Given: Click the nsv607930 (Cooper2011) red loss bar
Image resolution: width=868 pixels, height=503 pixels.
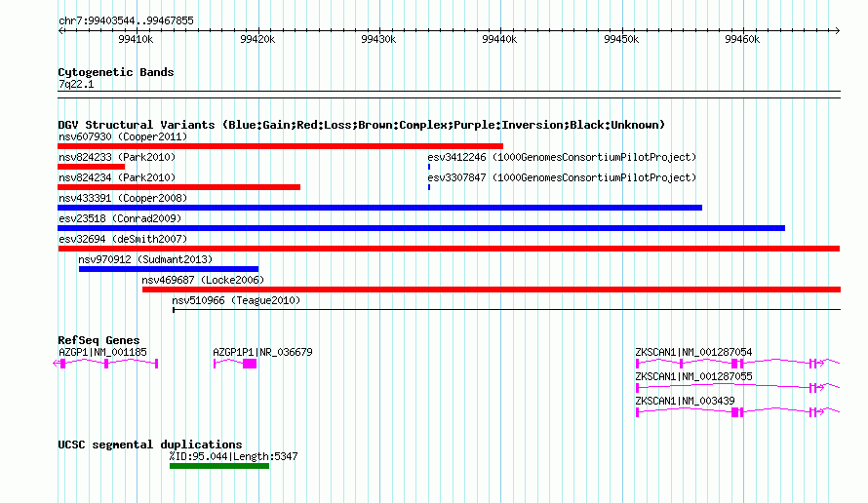Looking at the screenshot, I should (280, 146).
